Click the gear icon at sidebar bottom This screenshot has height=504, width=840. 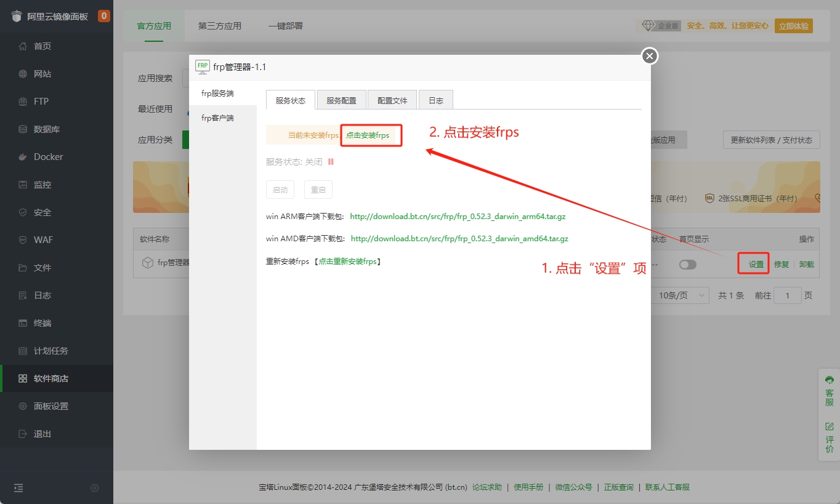coord(94,488)
